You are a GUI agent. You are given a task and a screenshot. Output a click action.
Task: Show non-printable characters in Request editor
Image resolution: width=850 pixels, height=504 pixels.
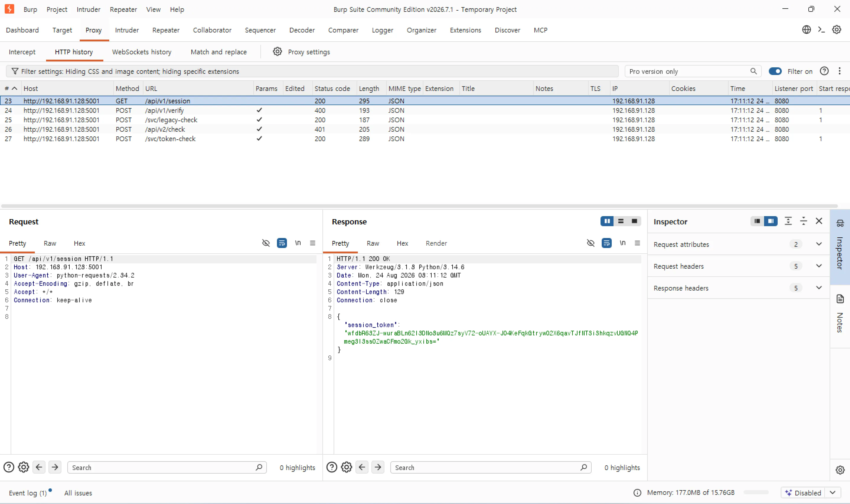coord(298,243)
